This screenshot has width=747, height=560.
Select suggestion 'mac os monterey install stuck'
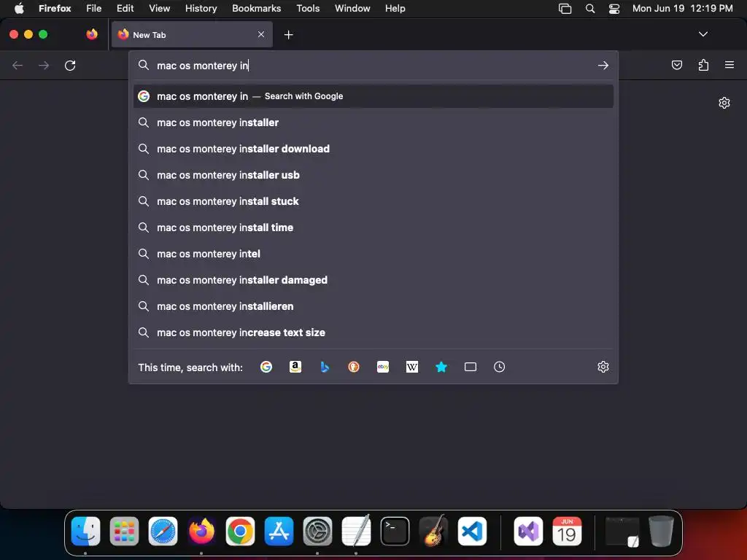373,201
